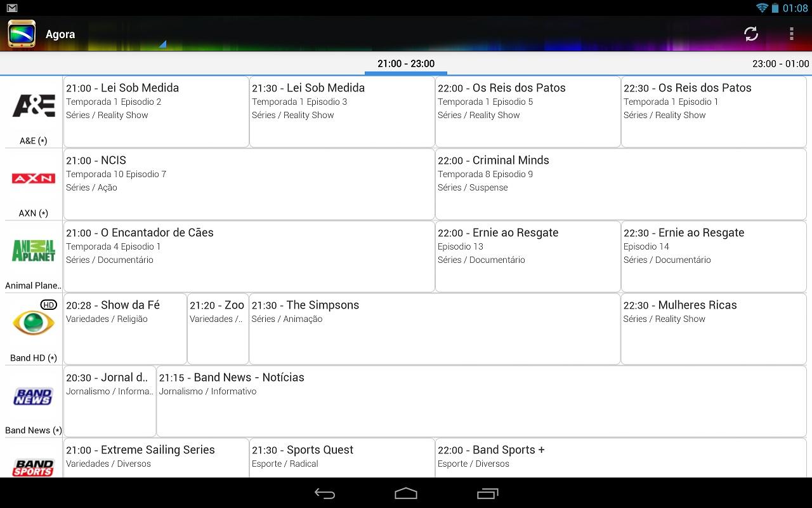Open the 22:00 Band Sports + program
The width and height of the screenshot is (812, 508).
[620, 458]
